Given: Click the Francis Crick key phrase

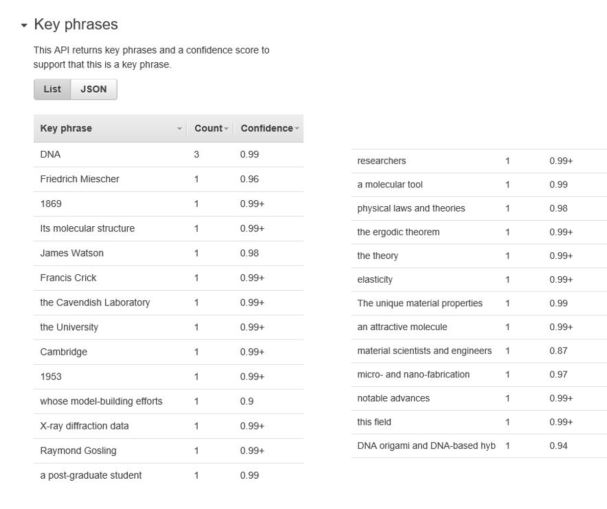Looking at the screenshot, I should click(68, 277).
